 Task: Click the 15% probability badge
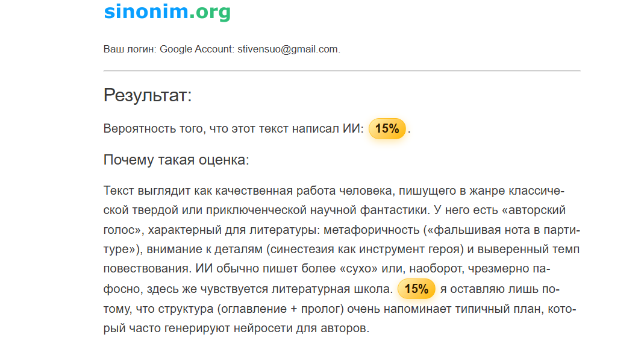click(387, 128)
